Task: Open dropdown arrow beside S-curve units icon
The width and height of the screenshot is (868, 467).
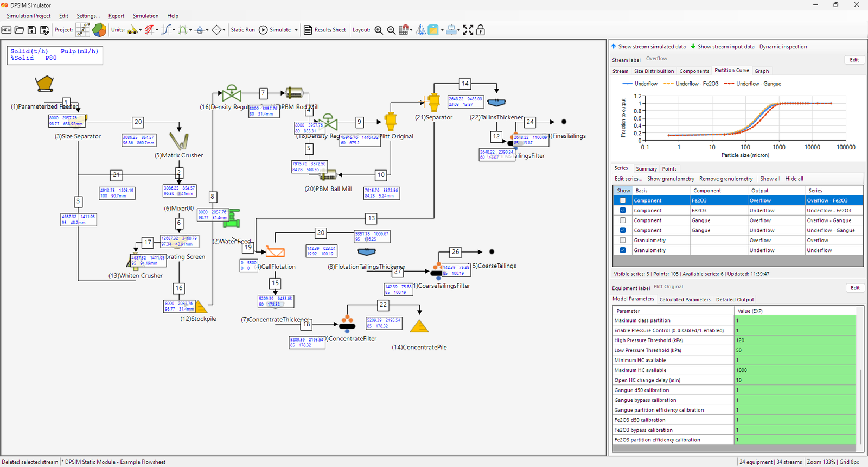Action: [x=174, y=30]
